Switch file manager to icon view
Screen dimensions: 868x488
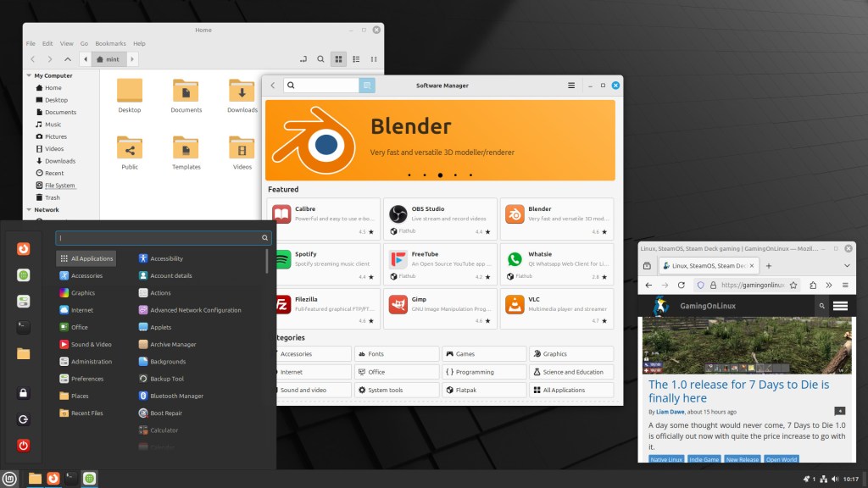click(x=338, y=59)
